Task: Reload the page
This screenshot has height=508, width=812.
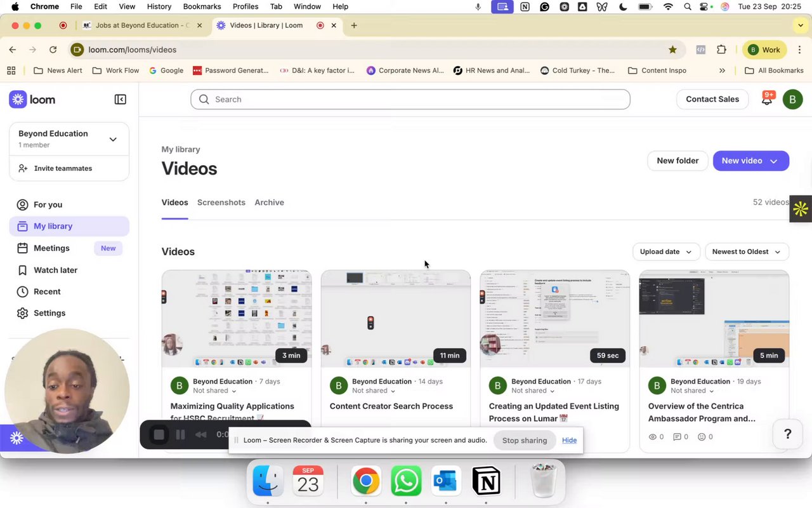Action: (x=53, y=50)
